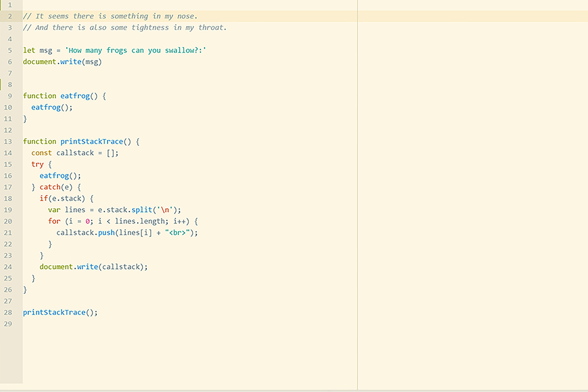Click the printStackTrace function declaration name
This screenshot has width=588, height=392.
click(92, 142)
